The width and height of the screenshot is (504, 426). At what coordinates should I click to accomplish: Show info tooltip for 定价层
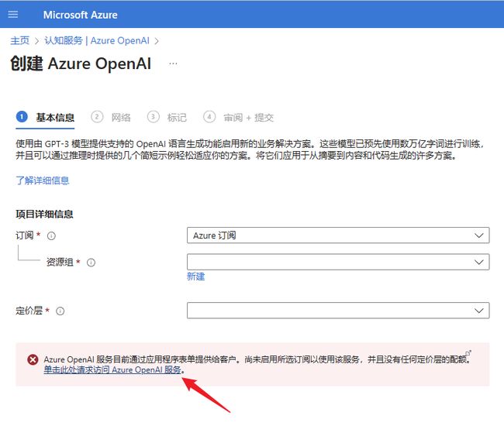point(60,311)
